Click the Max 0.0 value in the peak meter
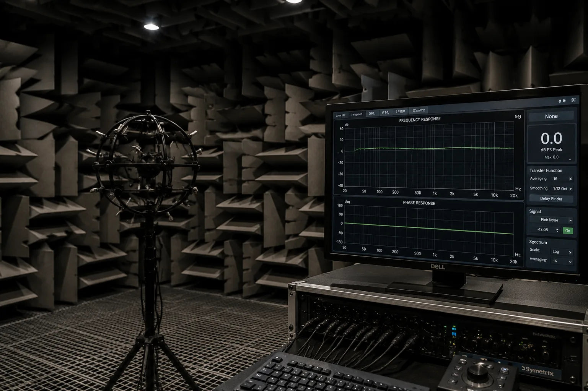588x391 pixels. click(x=551, y=157)
